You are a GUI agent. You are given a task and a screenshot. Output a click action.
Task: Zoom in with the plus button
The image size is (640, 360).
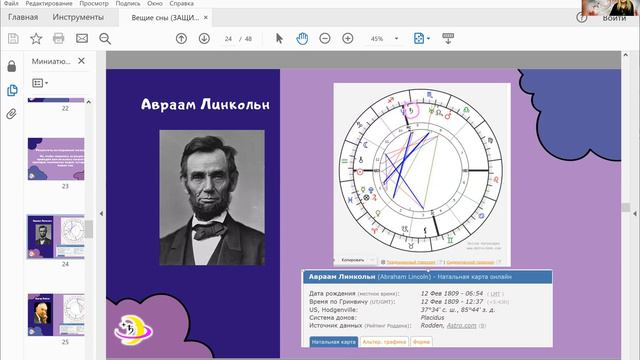pos(348,38)
